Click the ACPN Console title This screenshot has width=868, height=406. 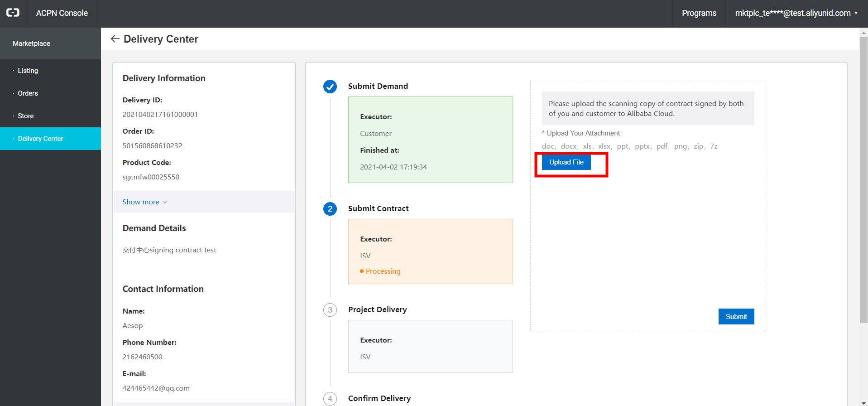click(x=62, y=13)
